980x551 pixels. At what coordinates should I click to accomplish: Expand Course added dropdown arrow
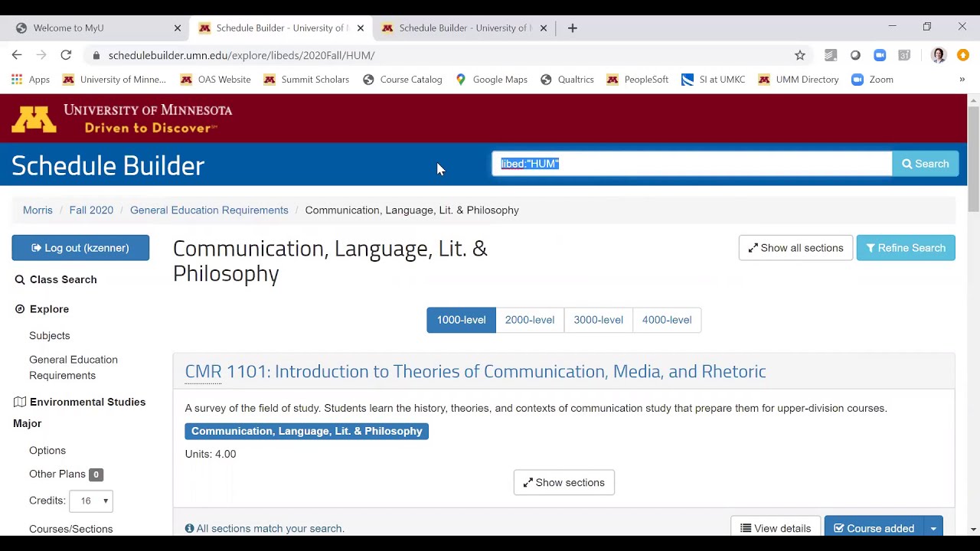click(933, 528)
